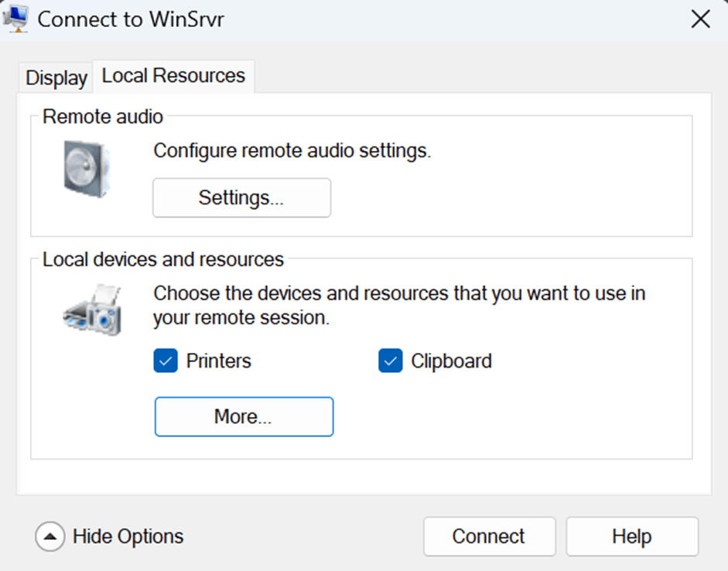
Task: Open the More... devices button
Action: (x=244, y=416)
